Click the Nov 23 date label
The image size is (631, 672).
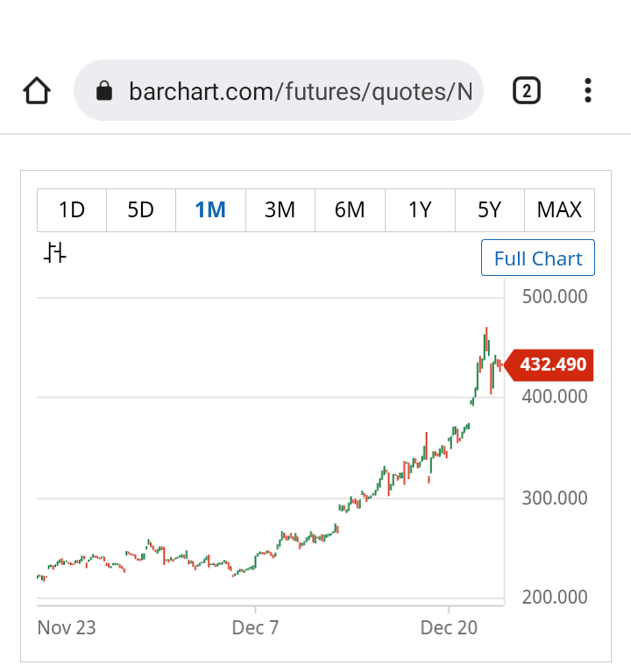coord(67,627)
